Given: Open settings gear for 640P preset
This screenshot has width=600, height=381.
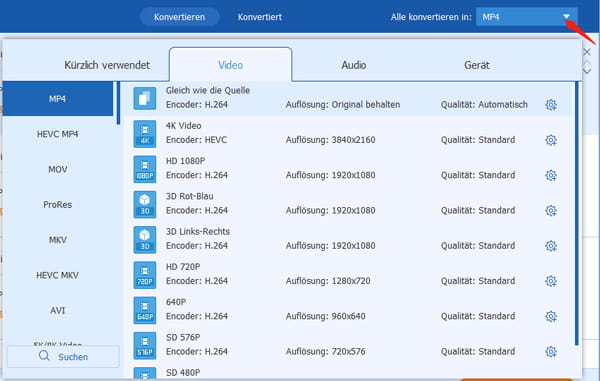Looking at the screenshot, I should coord(551,316).
